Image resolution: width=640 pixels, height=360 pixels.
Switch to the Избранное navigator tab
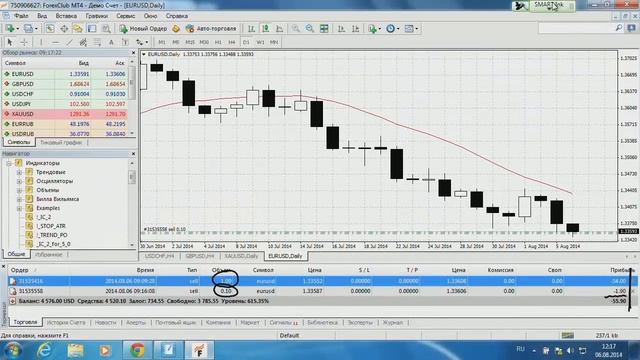click(x=49, y=254)
